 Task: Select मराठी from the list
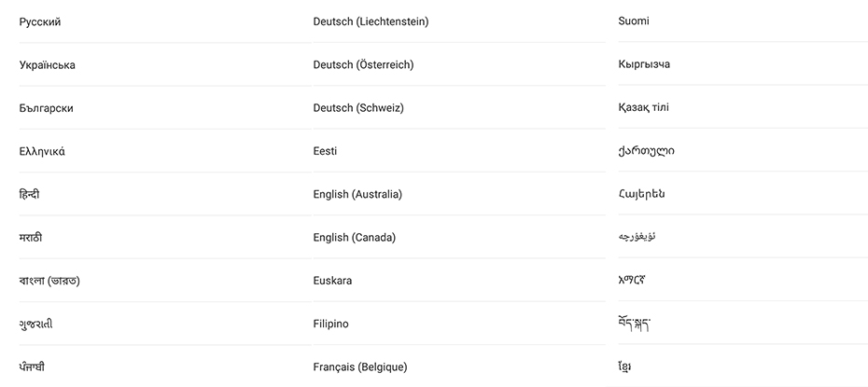[31, 238]
